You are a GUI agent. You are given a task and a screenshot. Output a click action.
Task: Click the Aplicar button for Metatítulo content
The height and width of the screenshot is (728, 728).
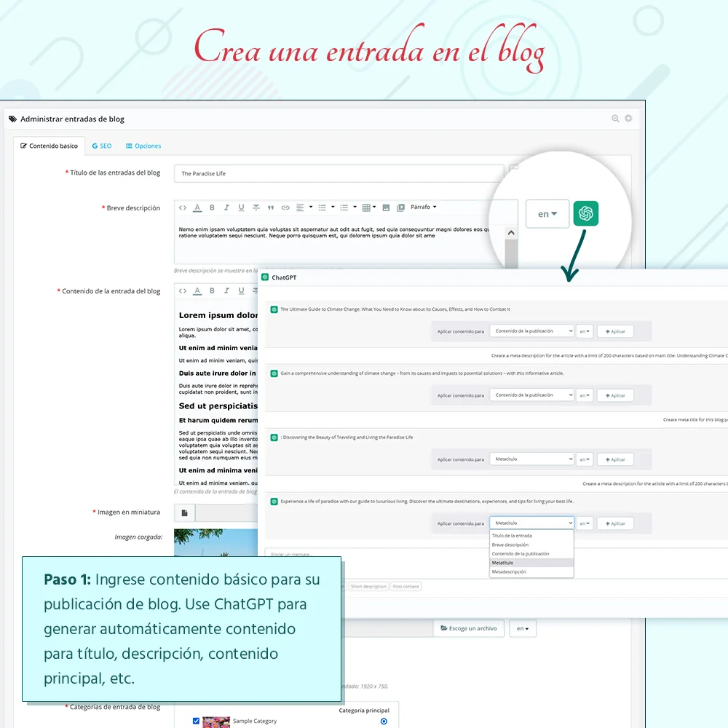615,459
